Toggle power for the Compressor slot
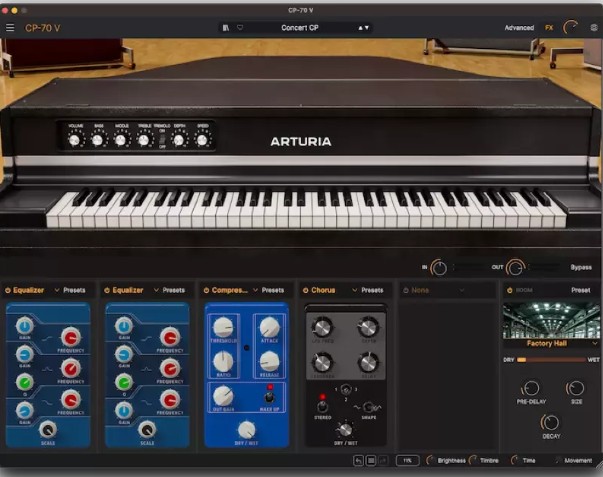 coord(206,290)
